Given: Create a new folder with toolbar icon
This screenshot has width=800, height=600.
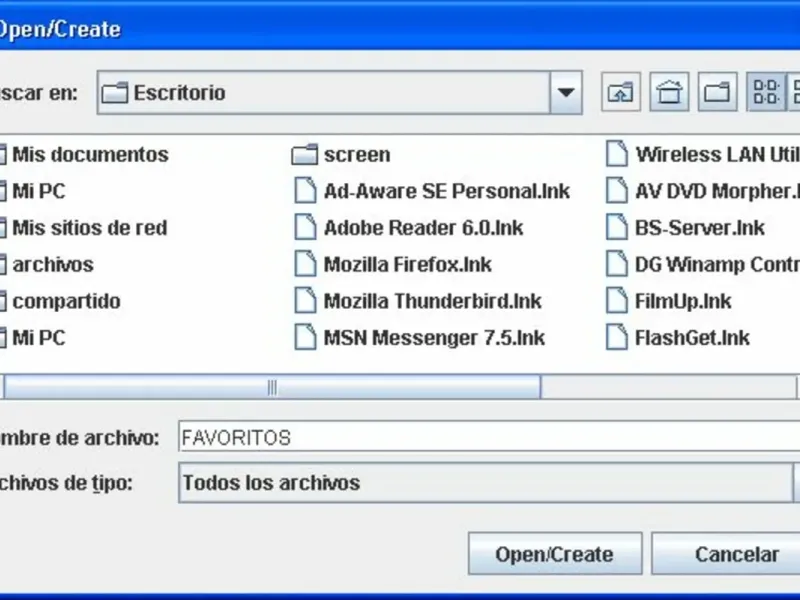Looking at the screenshot, I should pos(717,92).
